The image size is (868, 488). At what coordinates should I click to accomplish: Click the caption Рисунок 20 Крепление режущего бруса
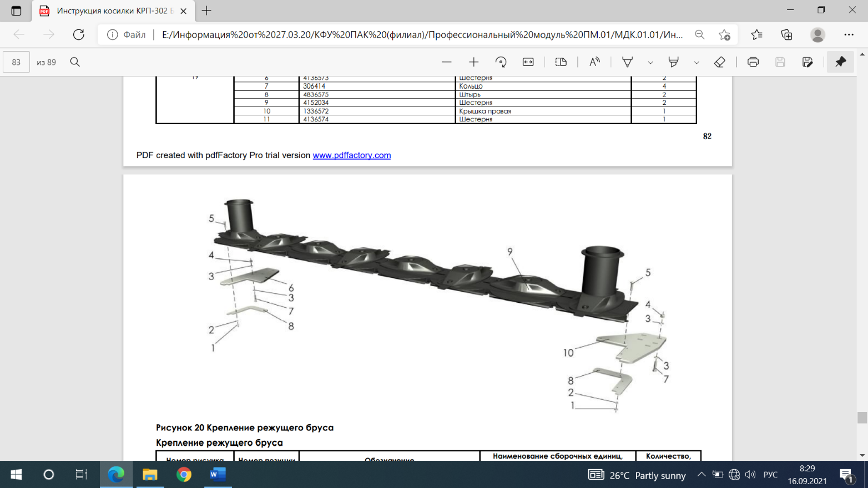coord(245,428)
